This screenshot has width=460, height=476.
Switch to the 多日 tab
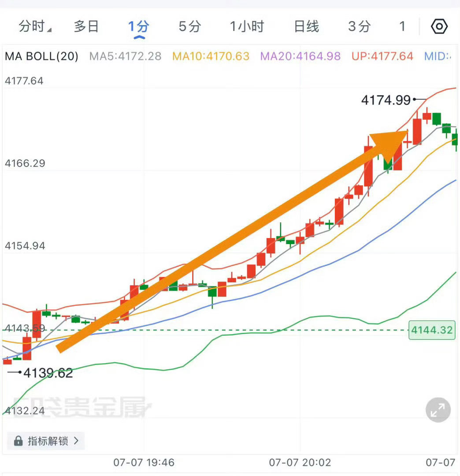pyautogui.click(x=86, y=26)
